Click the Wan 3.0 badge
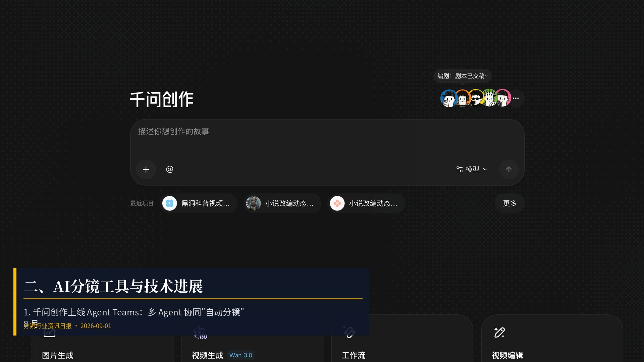Screen dimensions: 644x362 click(x=241, y=355)
